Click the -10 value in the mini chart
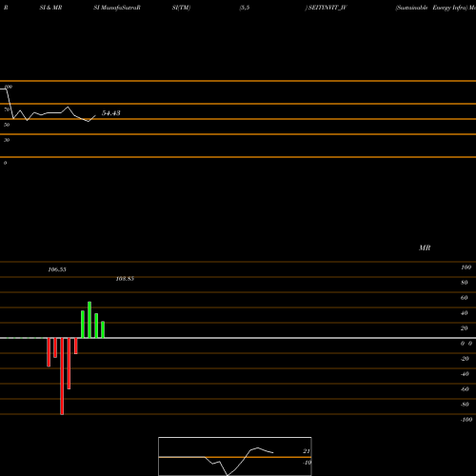 pyautogui.click(x=307, y=463)
